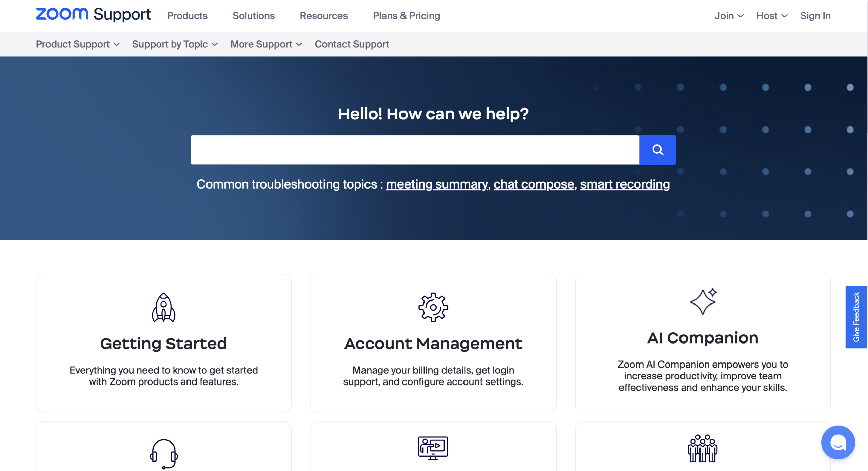
Task: Click the monitor video training icon
Action: (x=433, y=448)
